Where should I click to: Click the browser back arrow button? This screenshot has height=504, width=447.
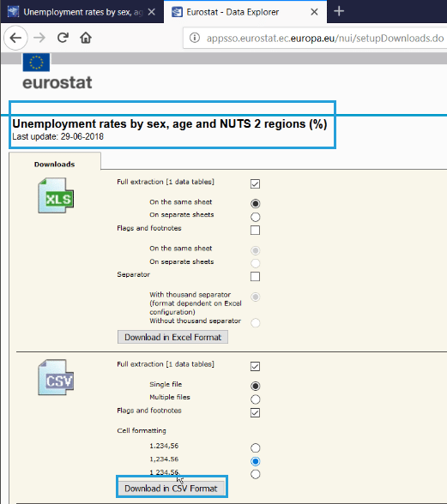pos(15,38)
